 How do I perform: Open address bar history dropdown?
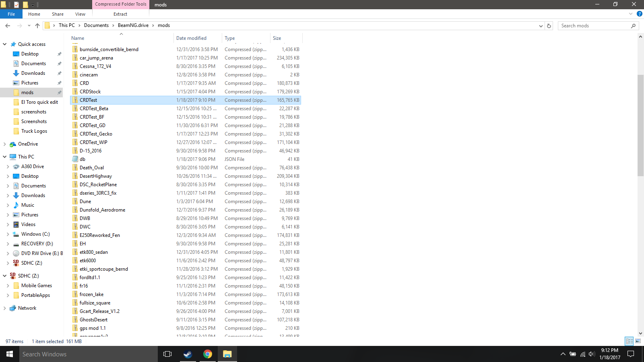pyautogui.click(x=541, y=26)
